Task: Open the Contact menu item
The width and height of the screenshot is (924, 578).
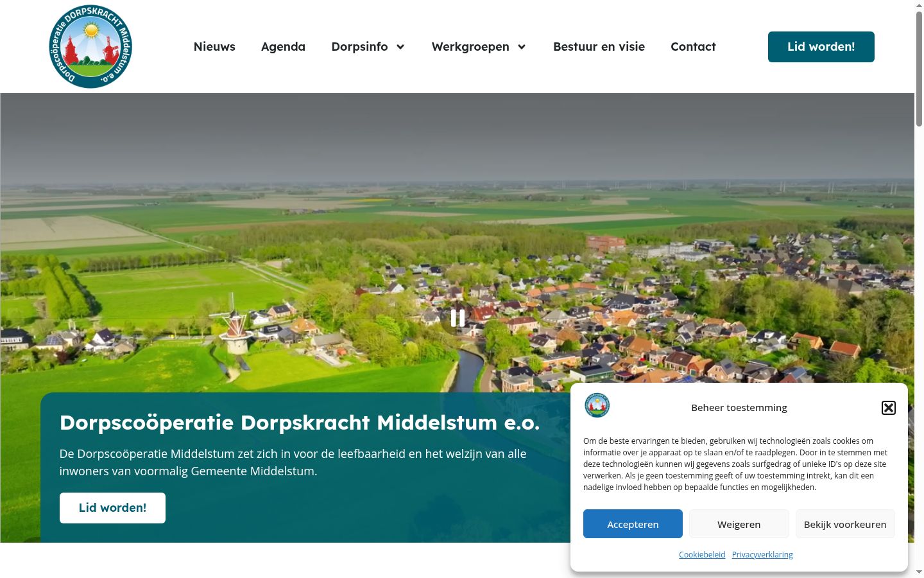Action: [693, 47]
